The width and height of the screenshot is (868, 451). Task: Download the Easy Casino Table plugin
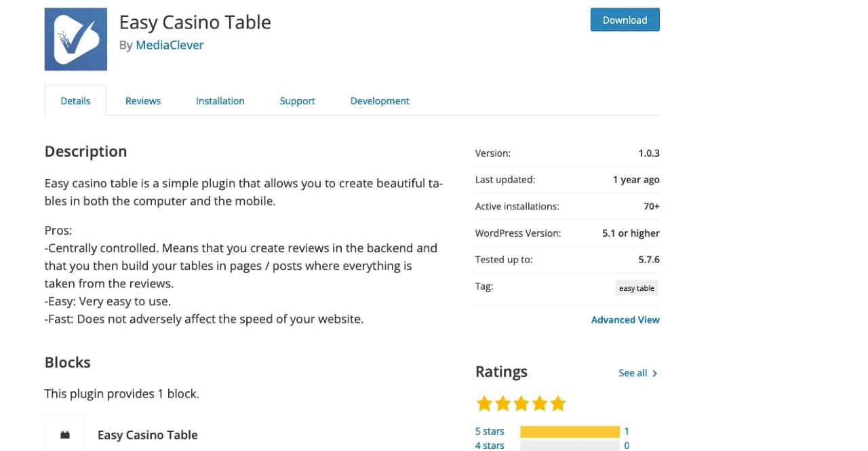click(625, 20)
